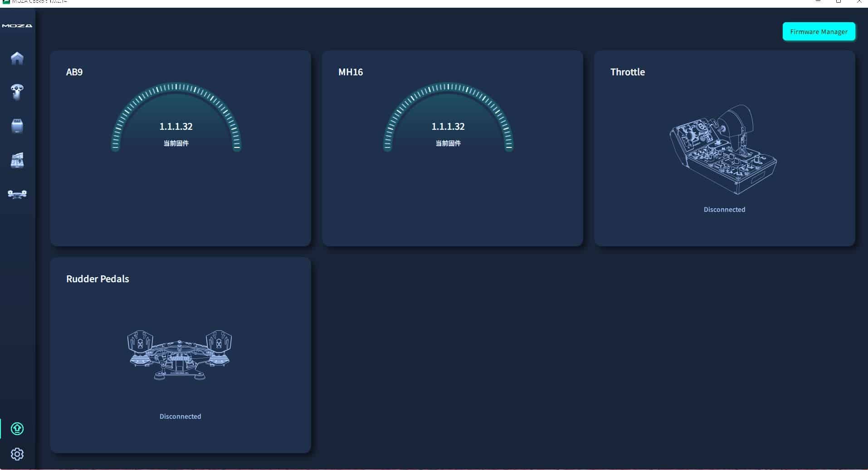Click the Rudder Pedals card heading
This screenshot has height=470, width=868.
(x=98, y=279)
